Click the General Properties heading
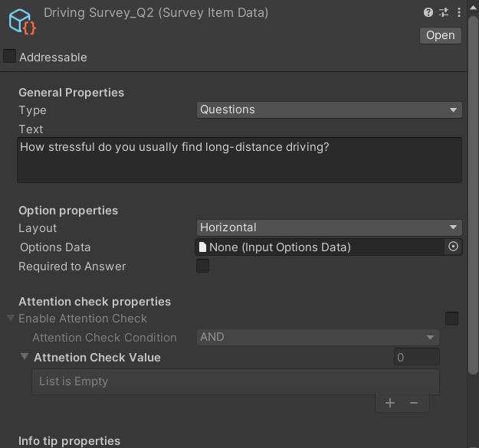479x448 pixels. point(71,93)
